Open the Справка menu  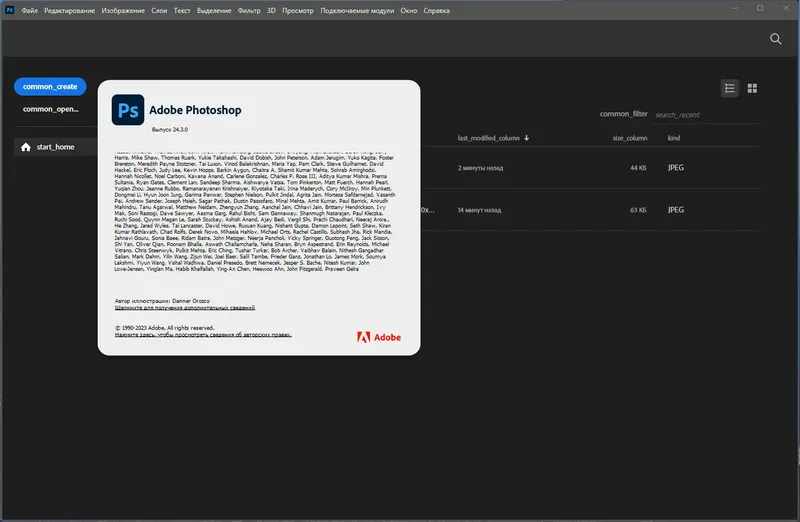[436, 10]
